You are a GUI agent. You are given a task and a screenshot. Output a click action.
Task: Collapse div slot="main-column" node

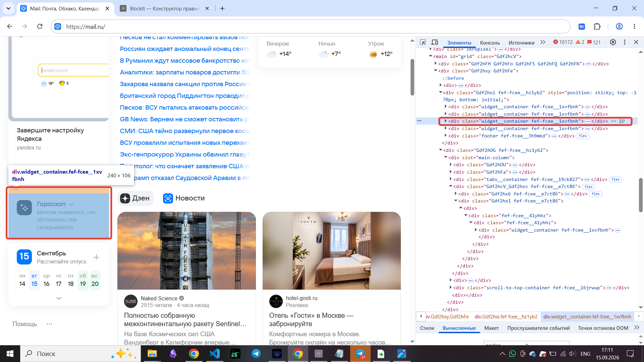tap(446, 158)
